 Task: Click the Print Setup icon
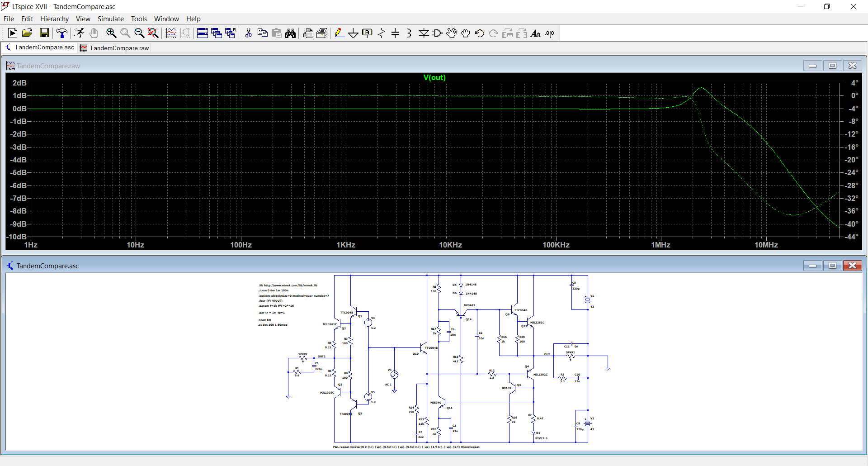click(322, 33)
